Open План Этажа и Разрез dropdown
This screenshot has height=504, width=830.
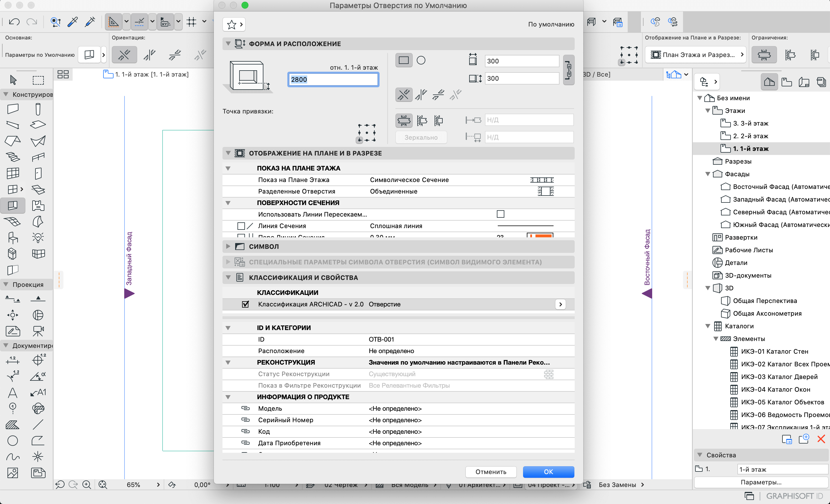click(696, 54)
